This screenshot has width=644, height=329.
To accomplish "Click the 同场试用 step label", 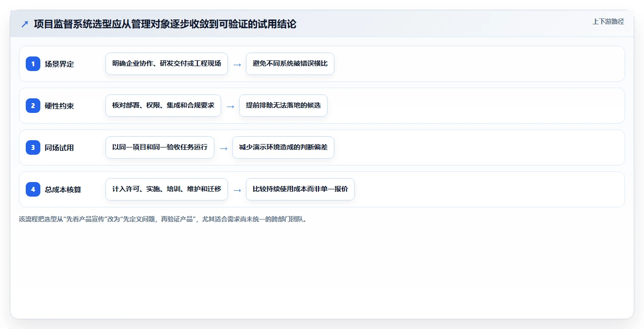I will [x=59, y=147].
